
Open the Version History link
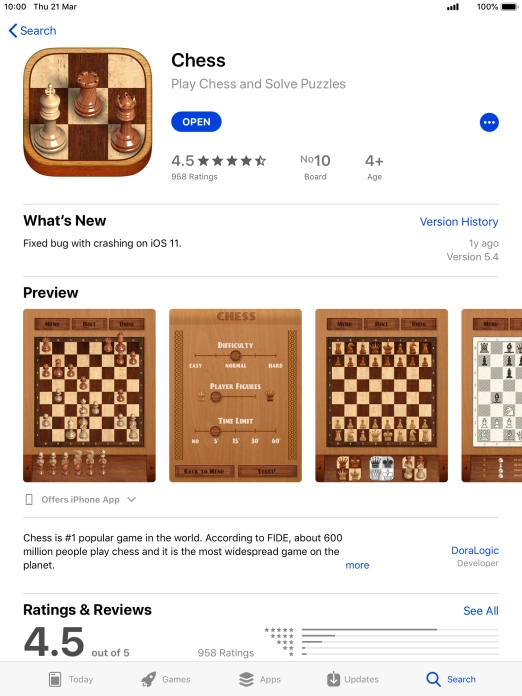click(x=459, y=221)
